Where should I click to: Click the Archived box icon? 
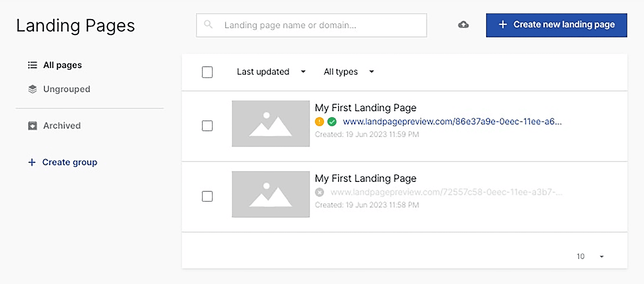32,126
